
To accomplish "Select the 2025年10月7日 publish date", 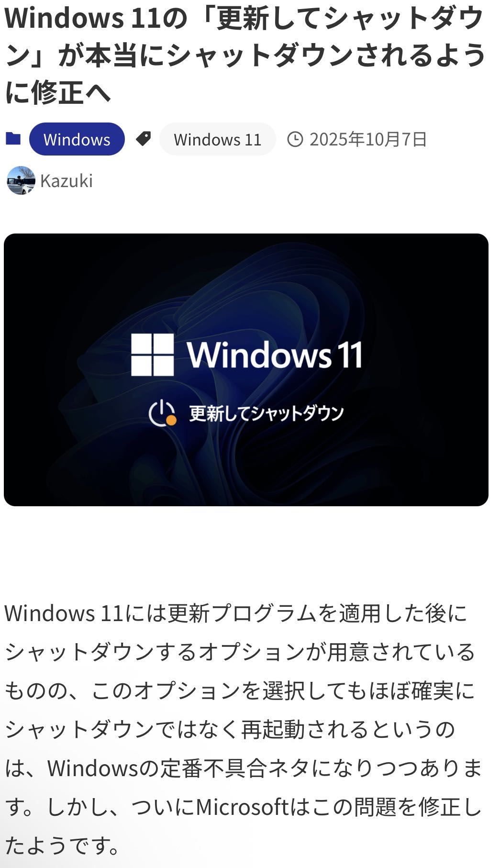I will [x=368, y=139].
